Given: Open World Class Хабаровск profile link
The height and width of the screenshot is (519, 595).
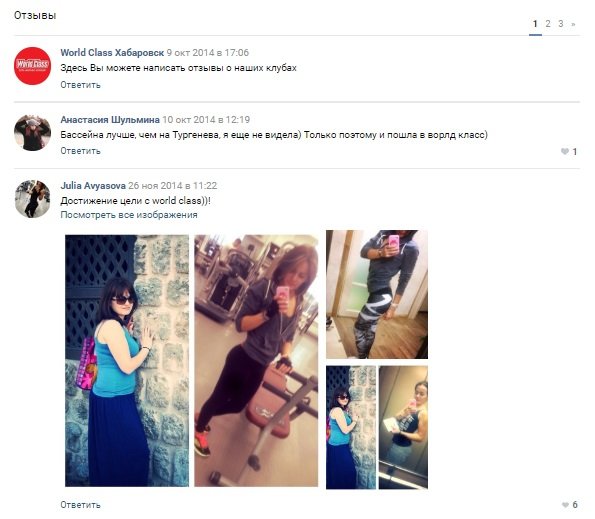Looking at the screenshot, I should pos(112,53).
